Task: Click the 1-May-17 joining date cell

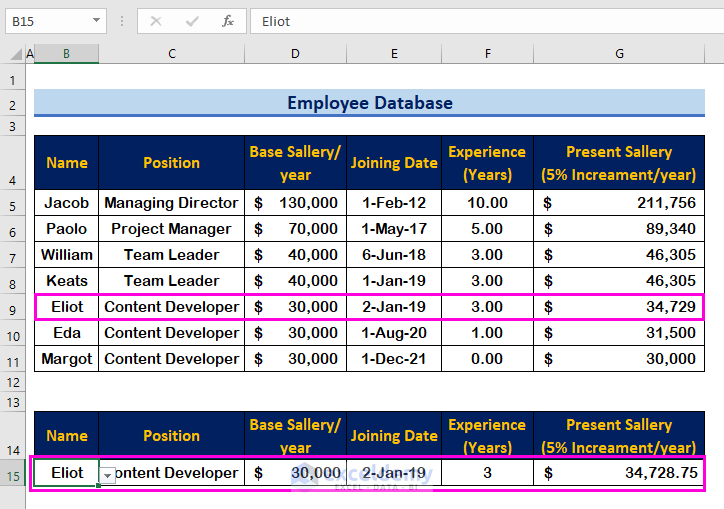Action: pos(394,229)
